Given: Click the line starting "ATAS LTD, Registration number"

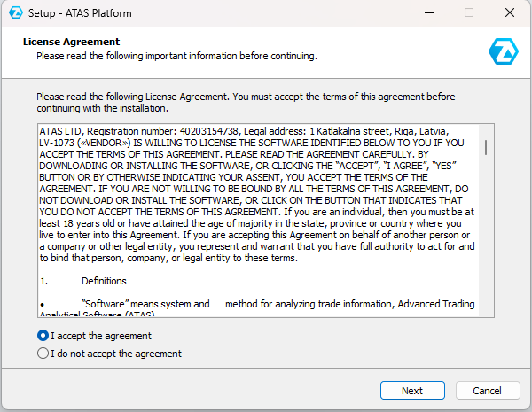Looking at the screenshot, I should pyautogui.click(x=245, y=131).
